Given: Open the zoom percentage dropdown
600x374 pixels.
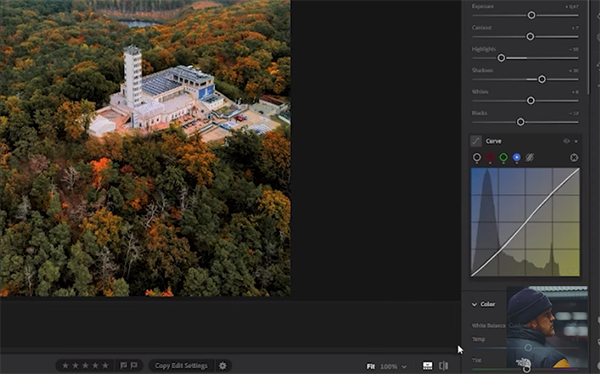Looking at the screenshot, I should 393,366.
